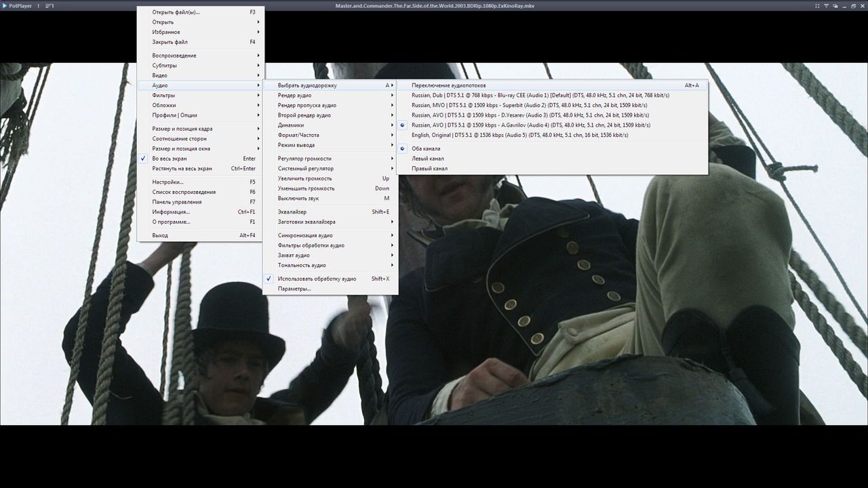Choose 'Правый канал' channel option
Screen dimensions: 868x488
point(553,168)
